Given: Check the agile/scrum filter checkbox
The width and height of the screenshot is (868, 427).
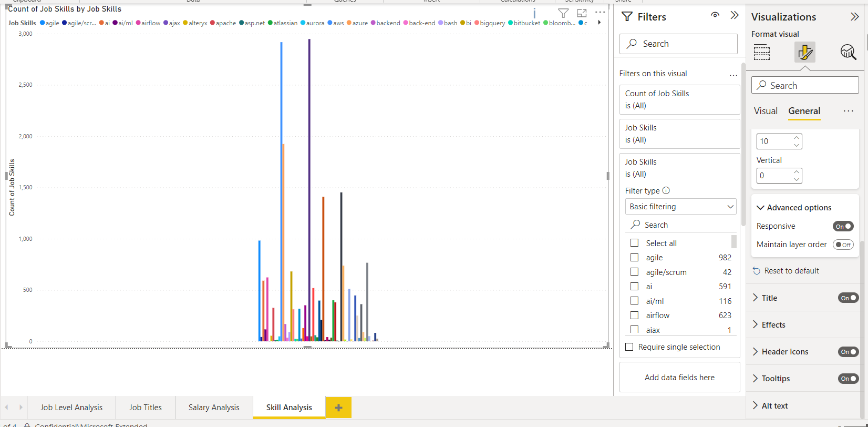Looking at the screenshot, I should 635,272.
